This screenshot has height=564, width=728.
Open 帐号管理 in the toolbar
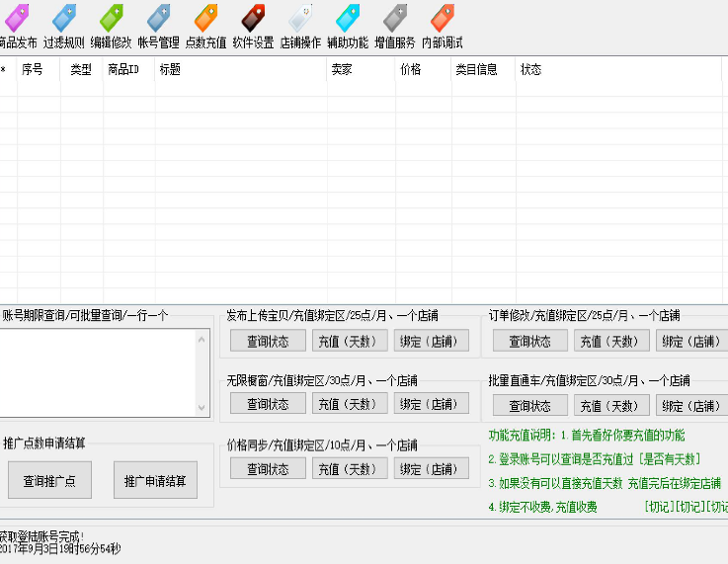[x=158, y=18]
